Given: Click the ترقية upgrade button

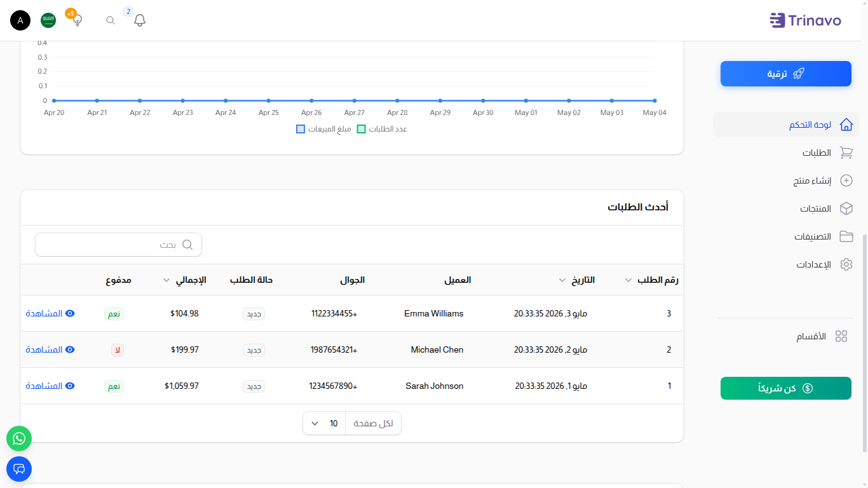Looking at the screenshot, I should [x=786, y=74].
